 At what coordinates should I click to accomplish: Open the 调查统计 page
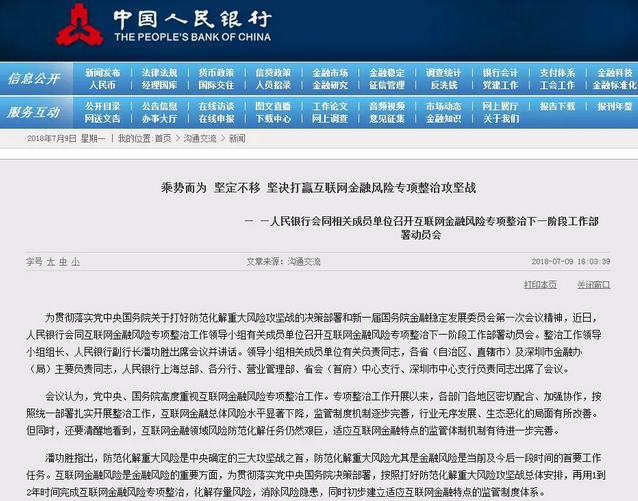click(x=444, y=73)
